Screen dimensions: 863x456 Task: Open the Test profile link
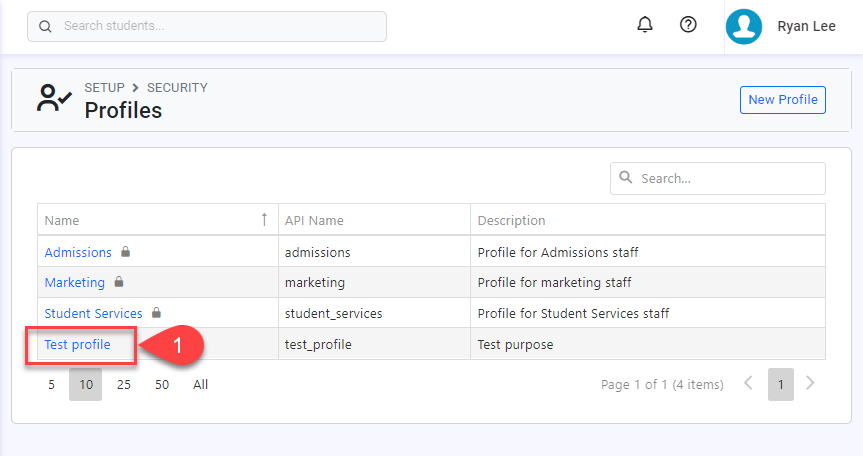(x=77, y=344)
